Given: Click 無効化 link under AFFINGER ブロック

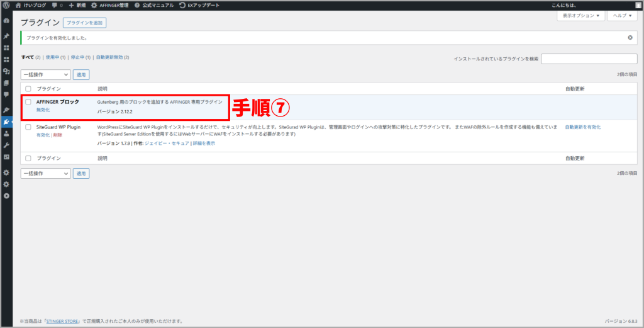Looking at the screenshot, I should click(43, 110).
